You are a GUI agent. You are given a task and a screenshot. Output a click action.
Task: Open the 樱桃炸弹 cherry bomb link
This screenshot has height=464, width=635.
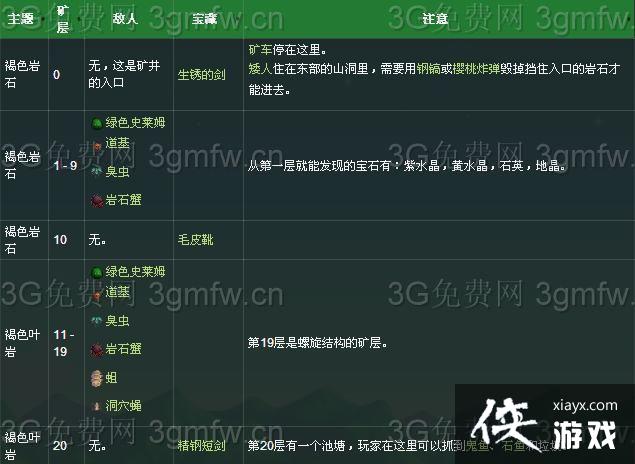point(476,68)
